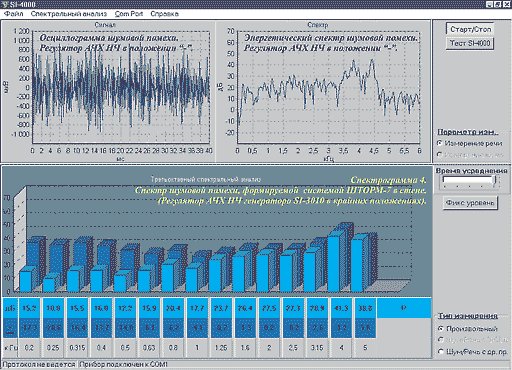Click the Протокол не ведется status entry
512x370 pixels.
(39, 364)
